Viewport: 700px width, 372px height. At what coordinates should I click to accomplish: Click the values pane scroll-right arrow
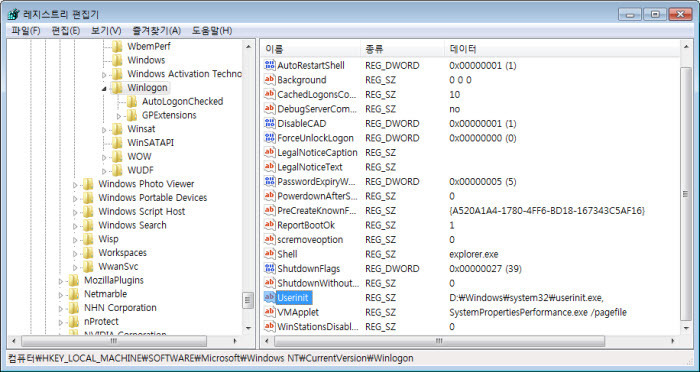click(x=673, y=341)
